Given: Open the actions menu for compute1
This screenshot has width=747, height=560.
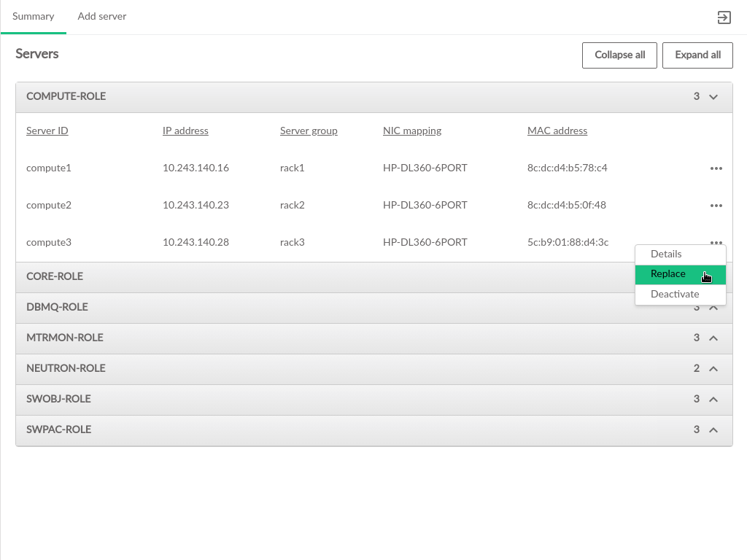Looking at the screenshot, I should click(716, 168).
